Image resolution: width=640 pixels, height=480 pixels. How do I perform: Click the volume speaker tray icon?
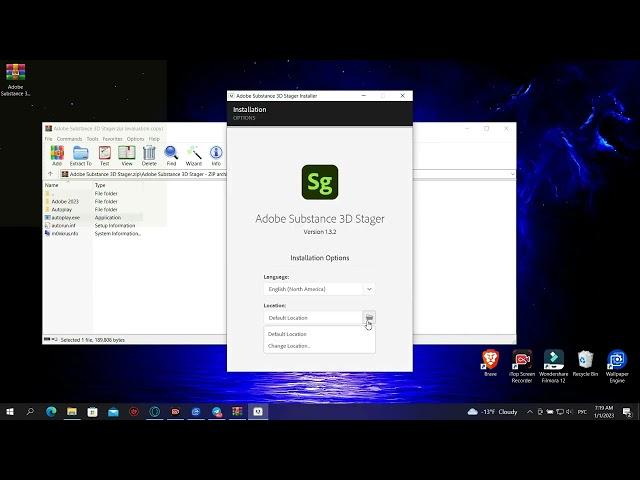tap(569, 412)
